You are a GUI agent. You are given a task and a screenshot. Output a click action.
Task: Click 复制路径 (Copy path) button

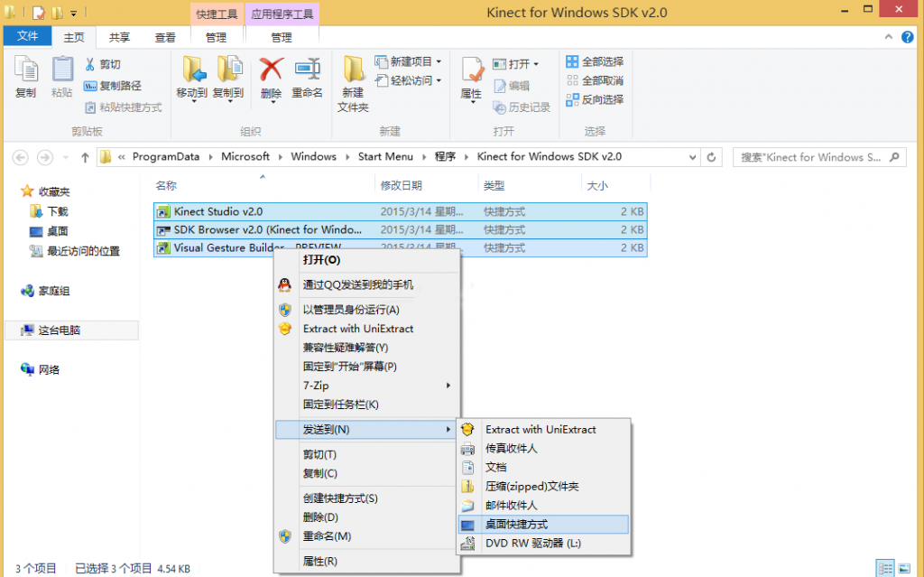(x=113, y=86)
